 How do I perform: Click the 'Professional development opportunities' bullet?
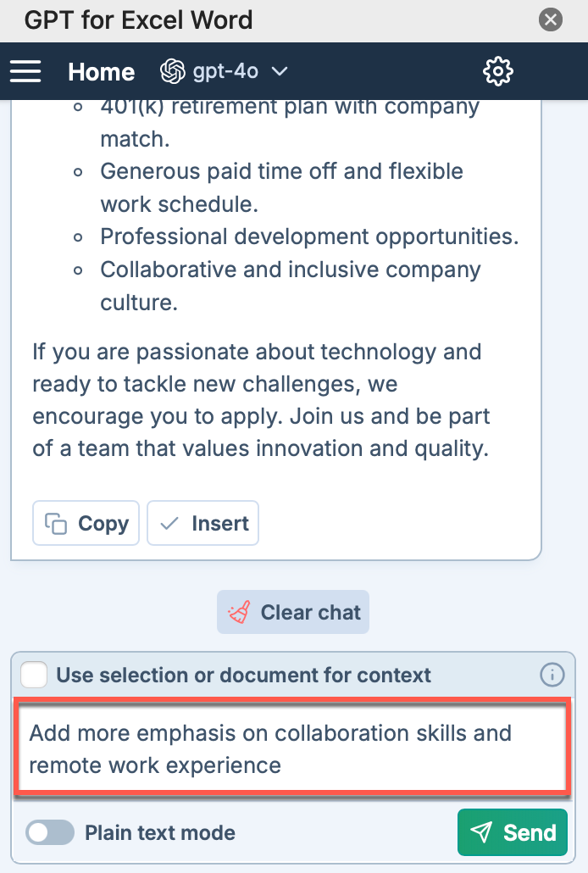309,236
